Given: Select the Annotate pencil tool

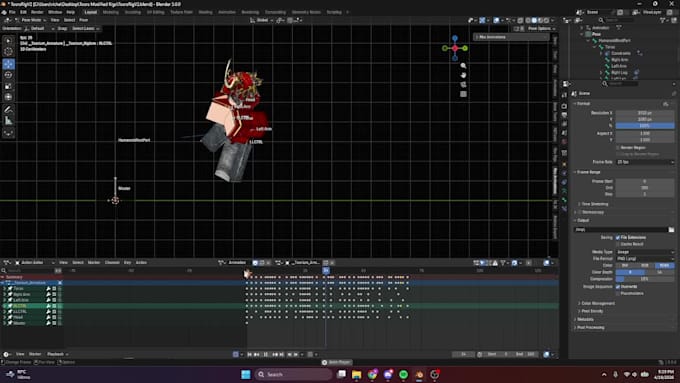Looking at the screenshot, I should point(8,110).
